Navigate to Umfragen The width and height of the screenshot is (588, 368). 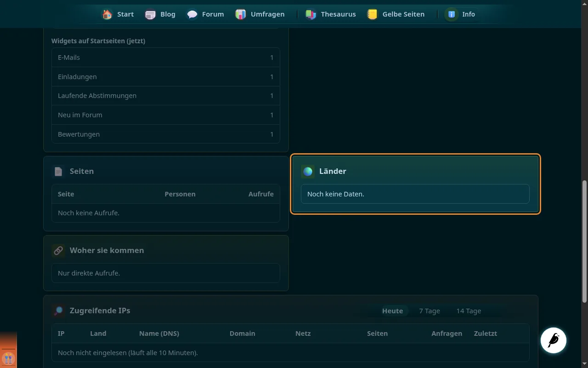point(260,14)
